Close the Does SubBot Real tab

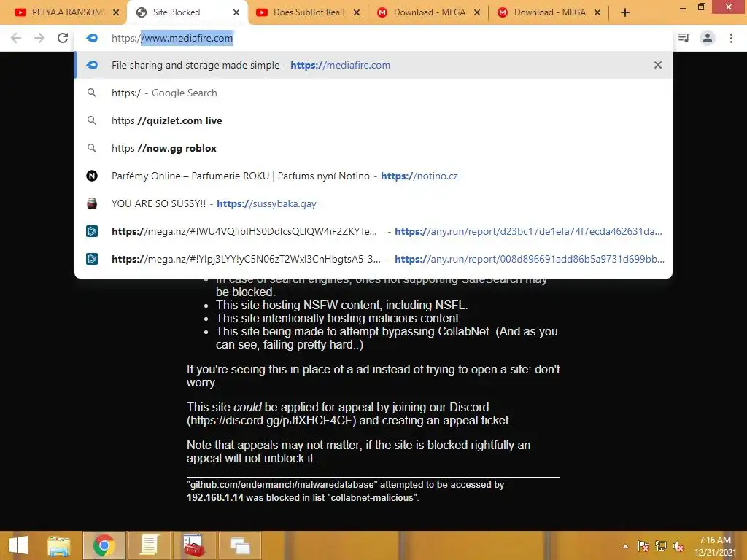pos(356,13)
